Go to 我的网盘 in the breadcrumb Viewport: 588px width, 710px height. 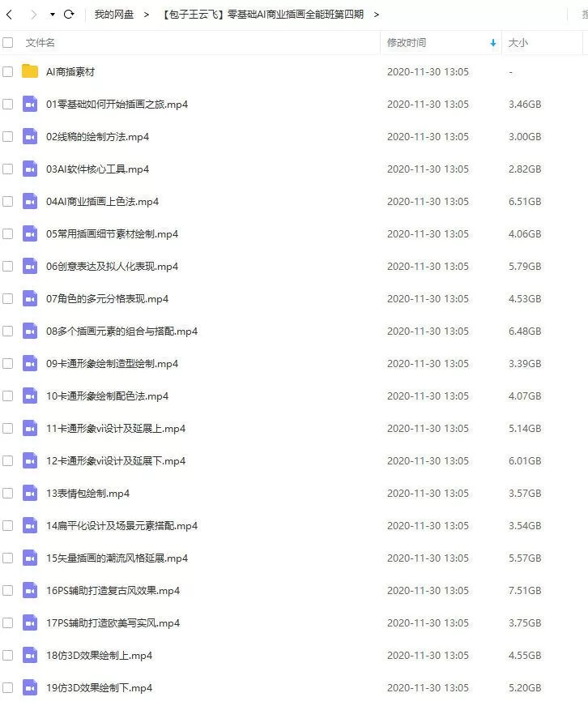(114, 15)
